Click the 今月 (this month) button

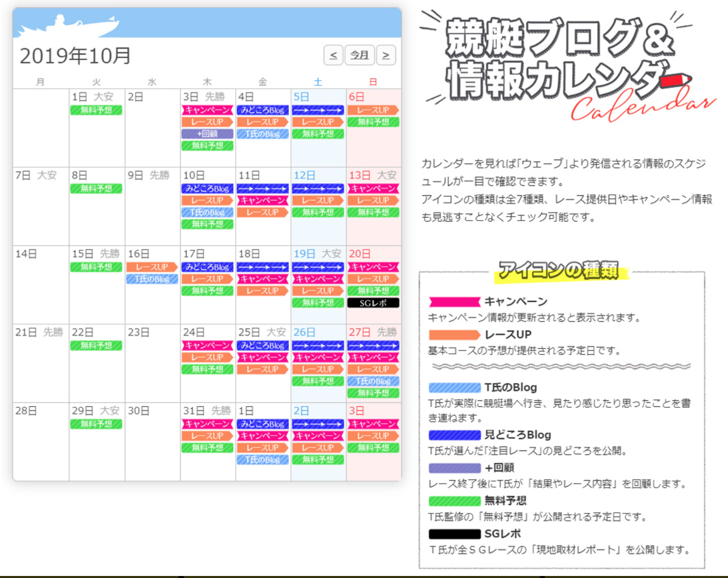359,55
